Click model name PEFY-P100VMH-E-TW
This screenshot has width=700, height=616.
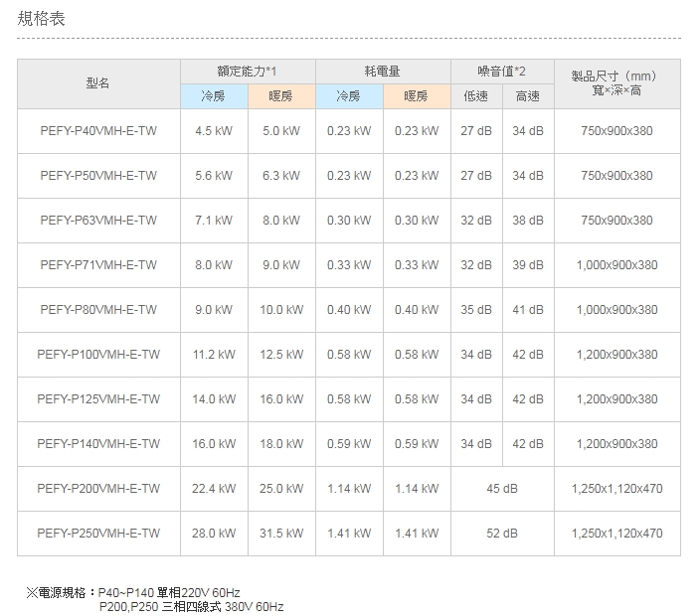click(98, 355)
